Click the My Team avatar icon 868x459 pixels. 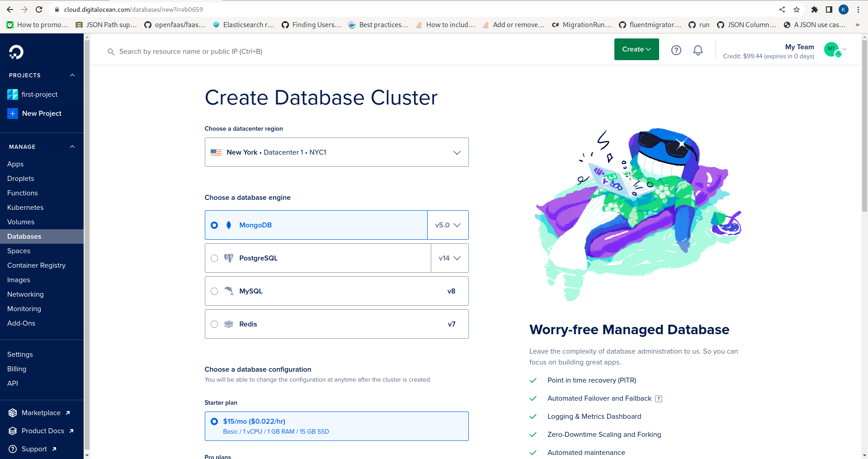tap(832, 49)
